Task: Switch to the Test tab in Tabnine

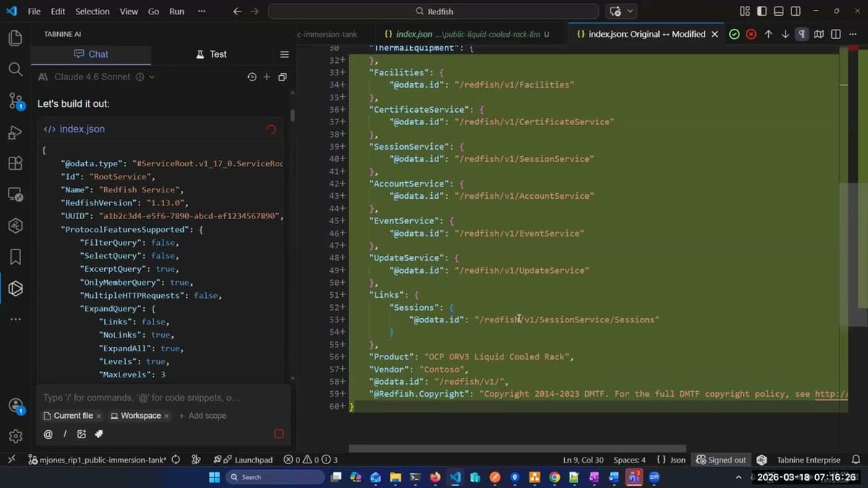Action: coord(211,54)
